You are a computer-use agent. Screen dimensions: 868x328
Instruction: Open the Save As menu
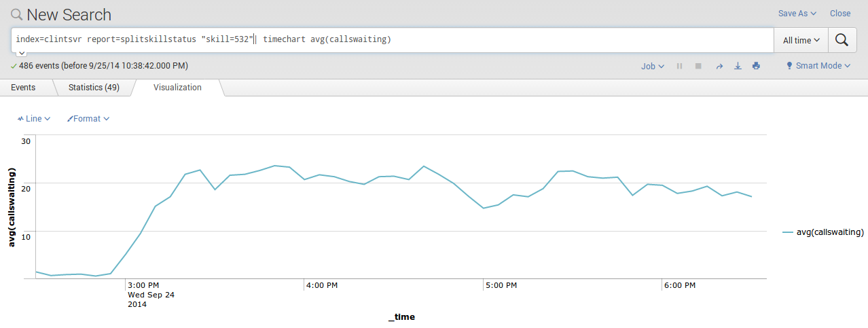(797, 14)
